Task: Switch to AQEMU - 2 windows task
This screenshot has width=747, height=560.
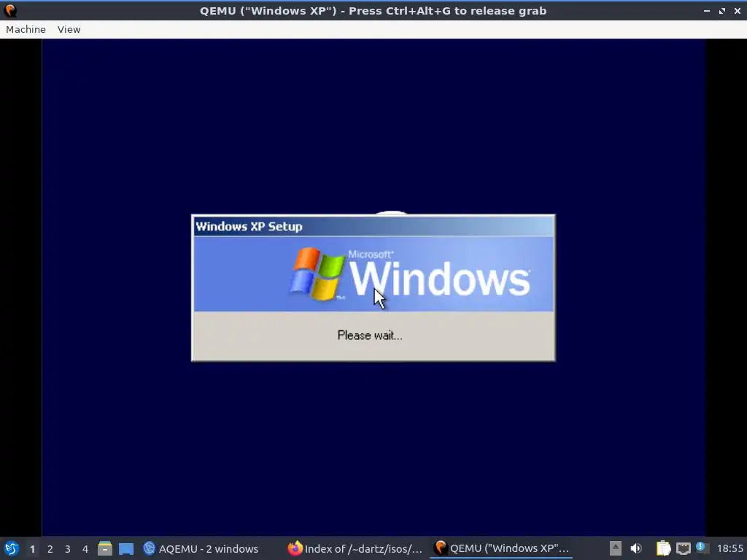Action: tap(201, 548)
